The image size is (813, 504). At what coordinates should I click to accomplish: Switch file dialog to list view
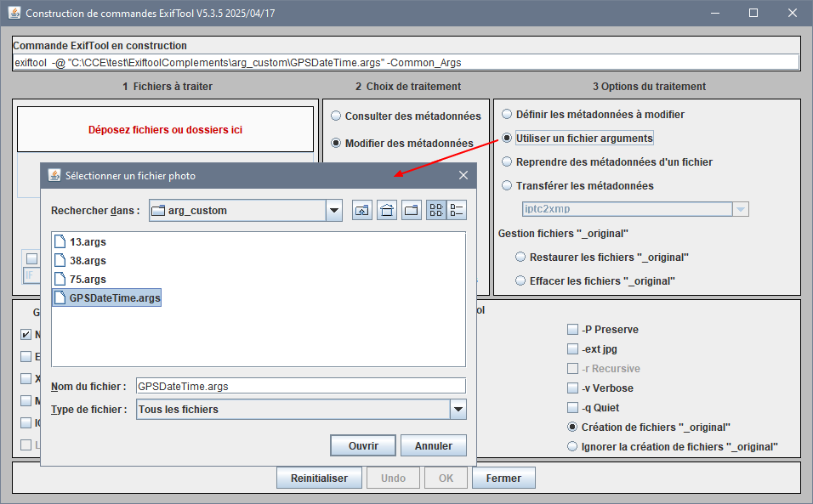436,210
